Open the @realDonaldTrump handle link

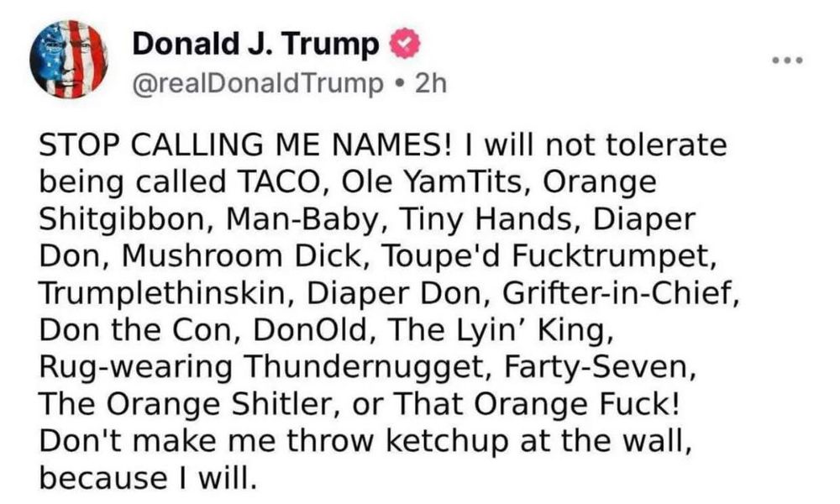point(258,83)
